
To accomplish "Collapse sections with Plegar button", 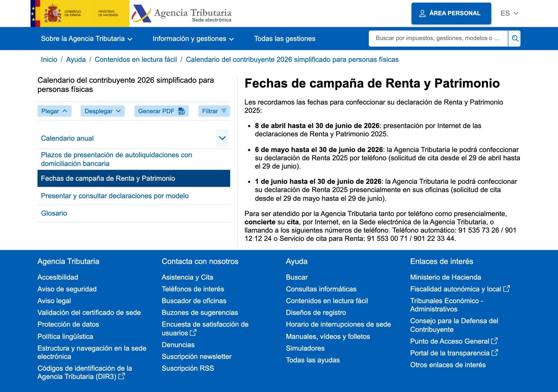I will pos(54,111).
